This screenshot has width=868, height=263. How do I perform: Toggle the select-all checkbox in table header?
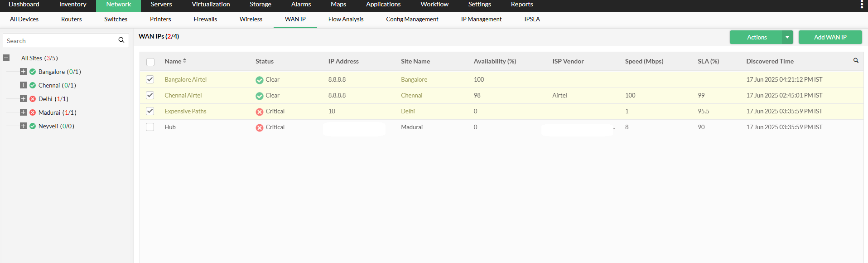click(150, 62)
